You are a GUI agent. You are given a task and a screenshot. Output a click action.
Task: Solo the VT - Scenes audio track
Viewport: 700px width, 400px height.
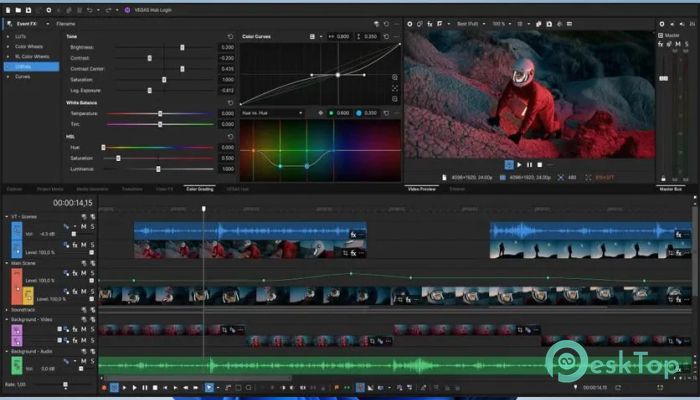[92, 227]
